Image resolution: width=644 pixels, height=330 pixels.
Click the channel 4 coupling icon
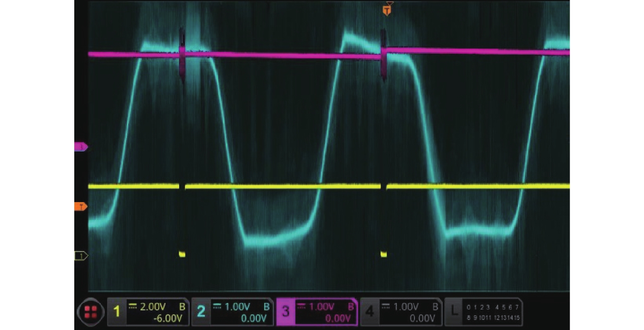386,307
